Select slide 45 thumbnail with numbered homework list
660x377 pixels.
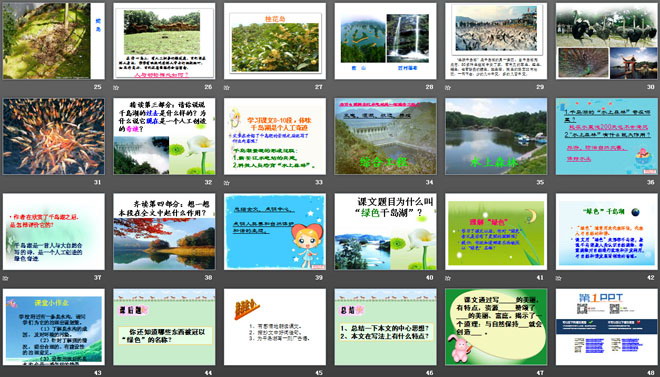click(275, 327)
